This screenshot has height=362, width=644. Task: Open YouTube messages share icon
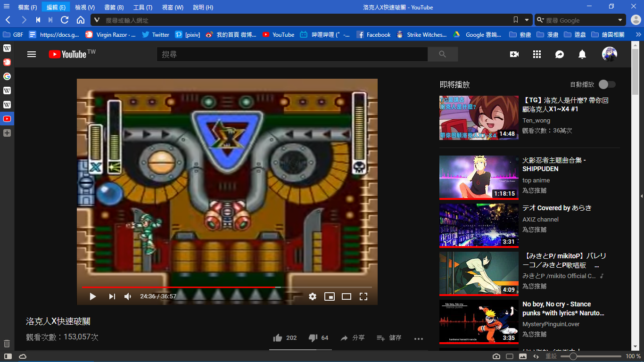pos(560,54)
